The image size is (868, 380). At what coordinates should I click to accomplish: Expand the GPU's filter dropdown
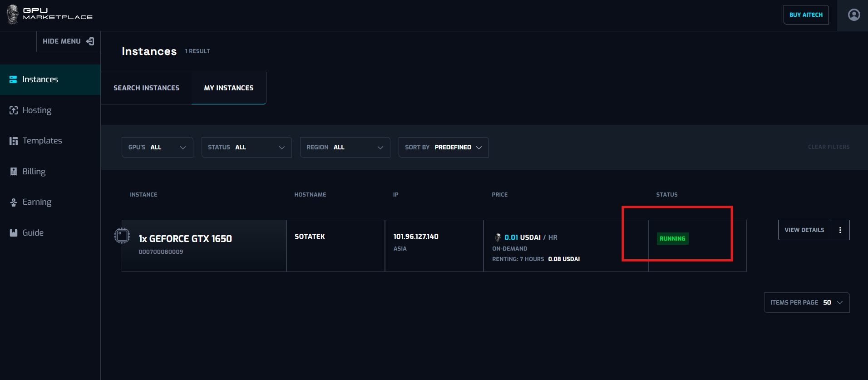[x=157, y=148]
